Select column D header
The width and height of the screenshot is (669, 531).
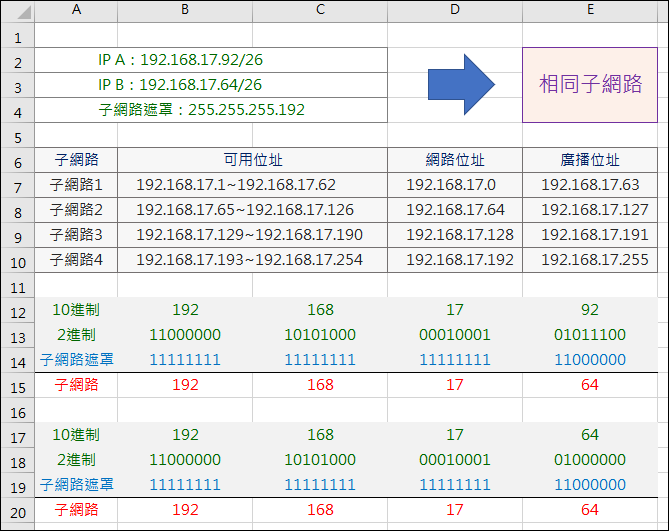[x=455, y=10]
